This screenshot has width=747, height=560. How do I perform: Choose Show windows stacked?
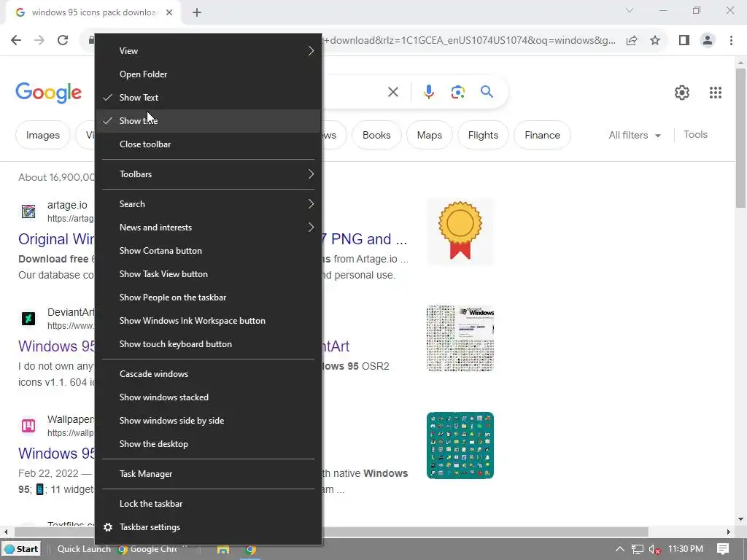pos(208,397)
